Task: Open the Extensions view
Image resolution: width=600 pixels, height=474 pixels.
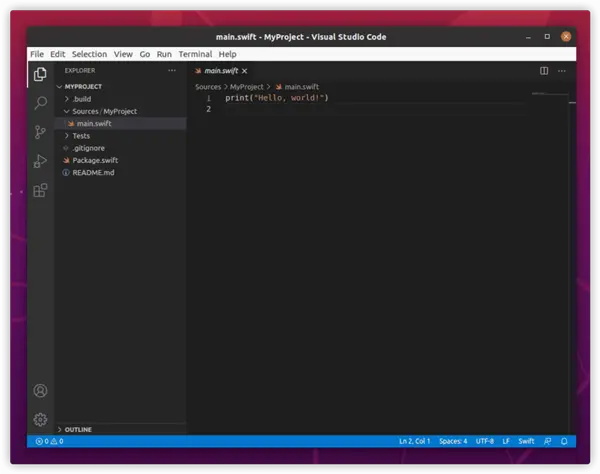Action: (40, 190)
